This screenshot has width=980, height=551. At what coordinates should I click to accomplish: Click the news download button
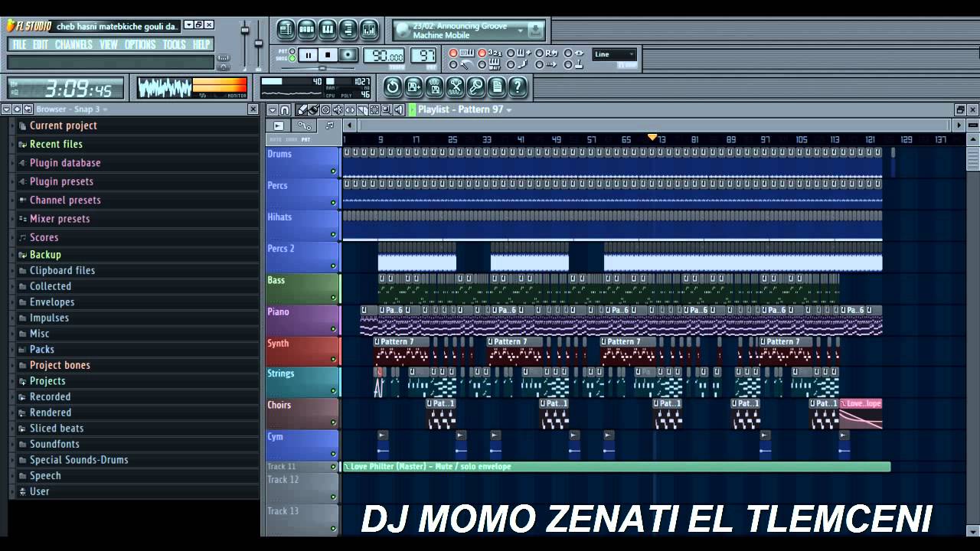tap(536, 31)
